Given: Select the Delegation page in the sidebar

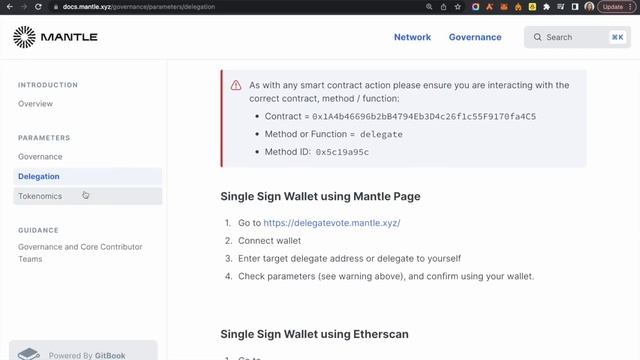Looking at the screenshot, I should 88,176.
